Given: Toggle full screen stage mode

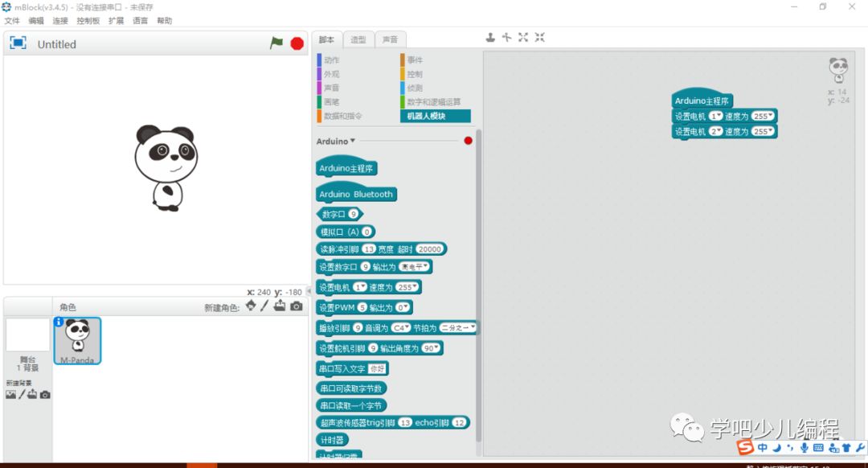Looking at the screenshot, I should pos(18,43).
